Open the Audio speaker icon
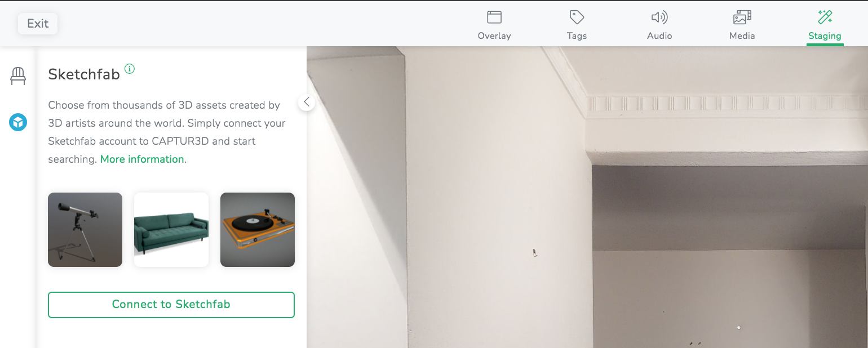 tap(659, 17)
